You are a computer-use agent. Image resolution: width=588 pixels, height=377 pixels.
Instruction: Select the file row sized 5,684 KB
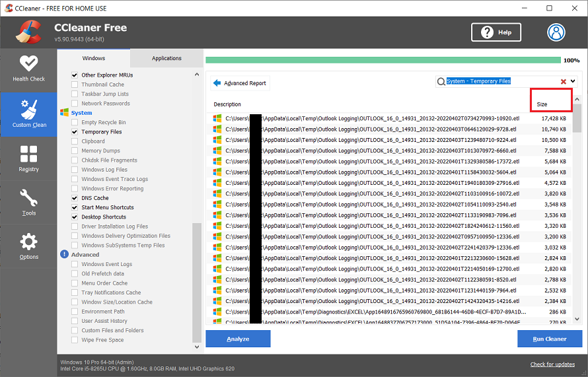(389, 162)
